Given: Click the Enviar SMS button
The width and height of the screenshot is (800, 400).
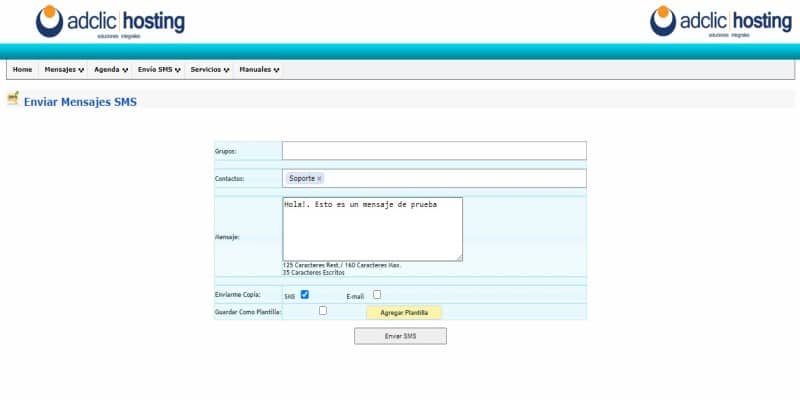Looking at the screenshot, I should tap(400, 336).
